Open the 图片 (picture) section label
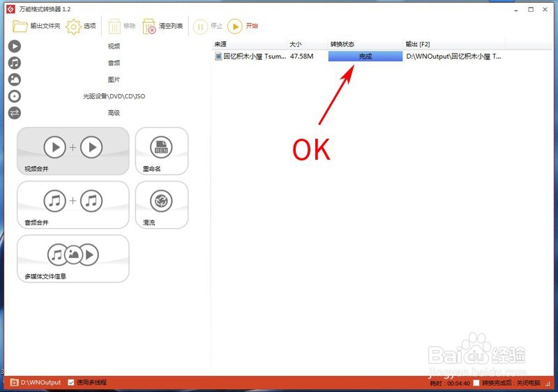Screen dimensions: 558x392 tap(114, 80)
